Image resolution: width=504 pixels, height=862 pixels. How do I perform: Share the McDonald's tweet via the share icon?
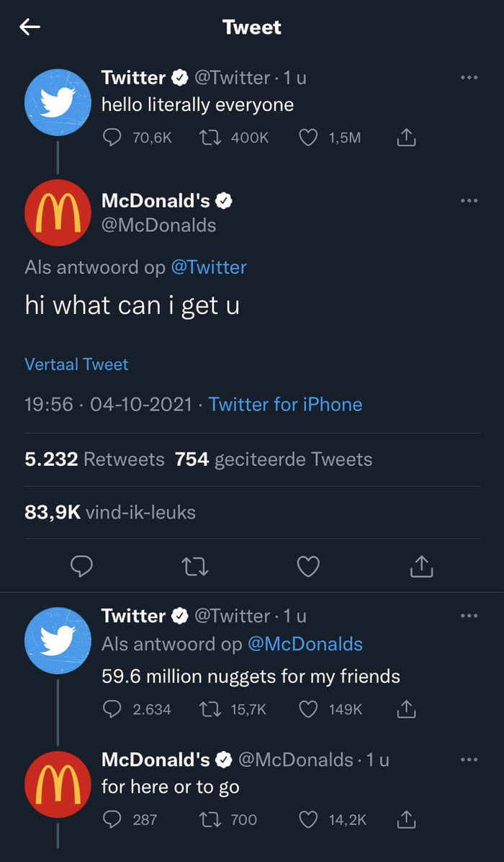420,567
